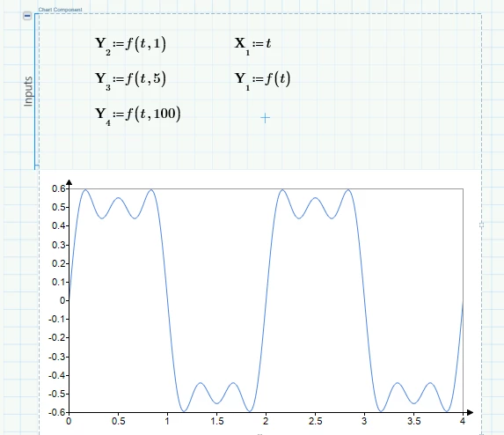Click the -0.6 value on y-axis
Viewport: 504px width, 435px height.
pyautogui.click(x=57, y=412)
